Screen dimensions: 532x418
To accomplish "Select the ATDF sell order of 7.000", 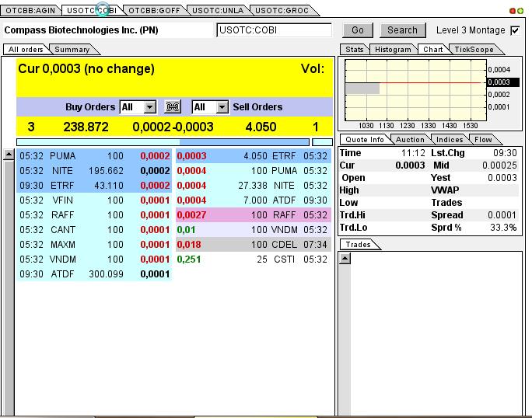I will coord(253,200).
